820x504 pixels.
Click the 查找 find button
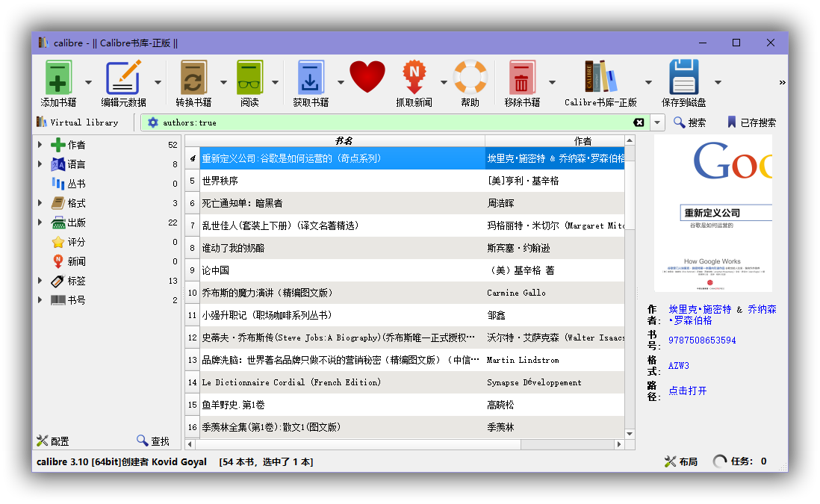[x=153, y=441]
